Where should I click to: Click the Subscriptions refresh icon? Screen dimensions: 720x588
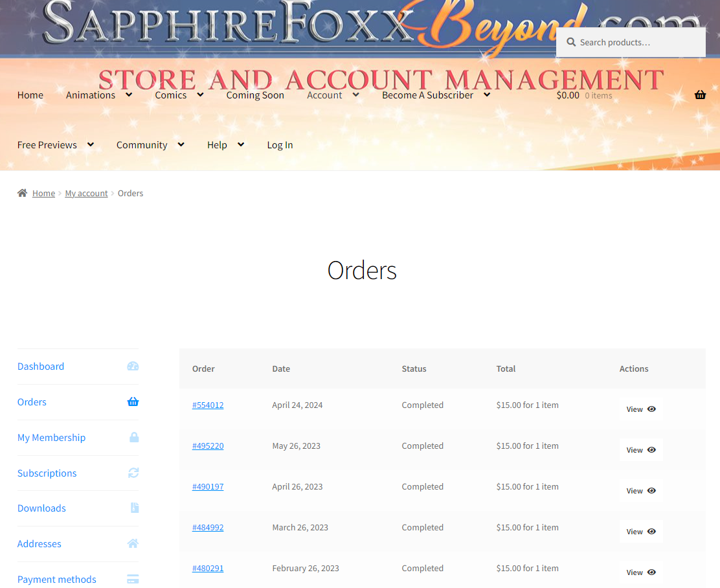[133, 473]
